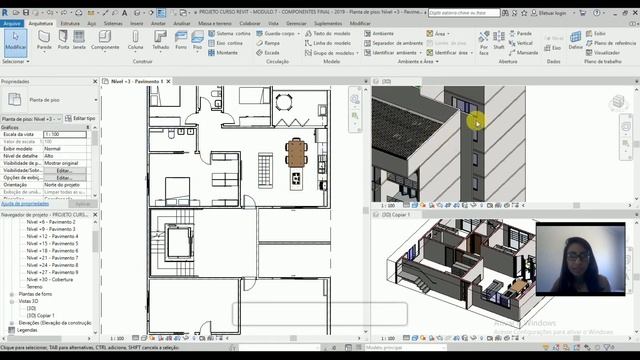Click the Vertical opening tool
This screenshot has height=360, width=640.
pyautogui.click(x=521, y=43)
